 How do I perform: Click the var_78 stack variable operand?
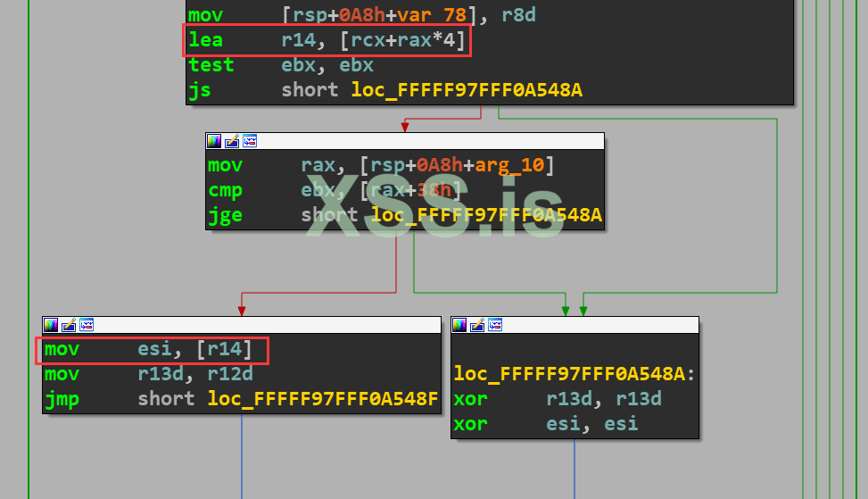(x=432, y=14)
